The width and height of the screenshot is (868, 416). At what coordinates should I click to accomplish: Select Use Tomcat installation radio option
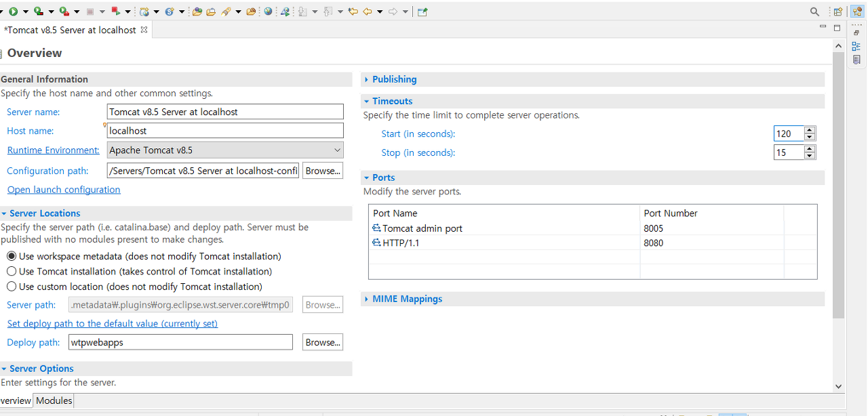pyautogui.click(x=12, y=271)
